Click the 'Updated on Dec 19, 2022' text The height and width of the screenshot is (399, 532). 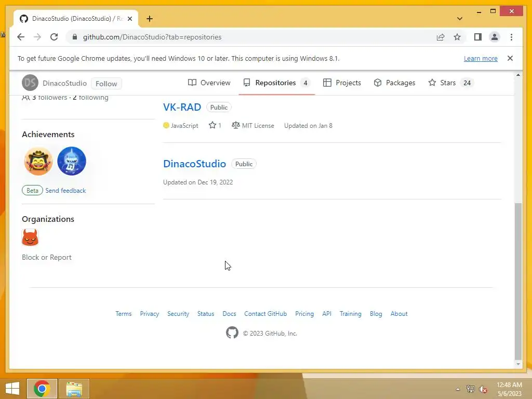point(198,182)
